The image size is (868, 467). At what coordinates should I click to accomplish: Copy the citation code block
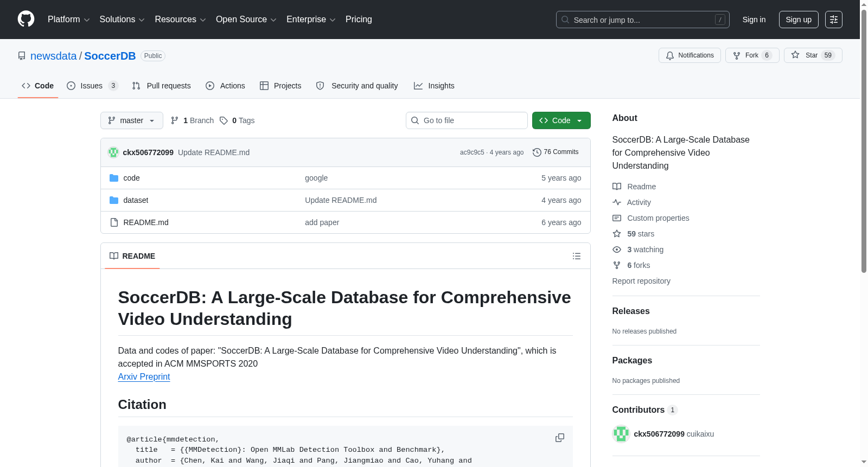560,438
